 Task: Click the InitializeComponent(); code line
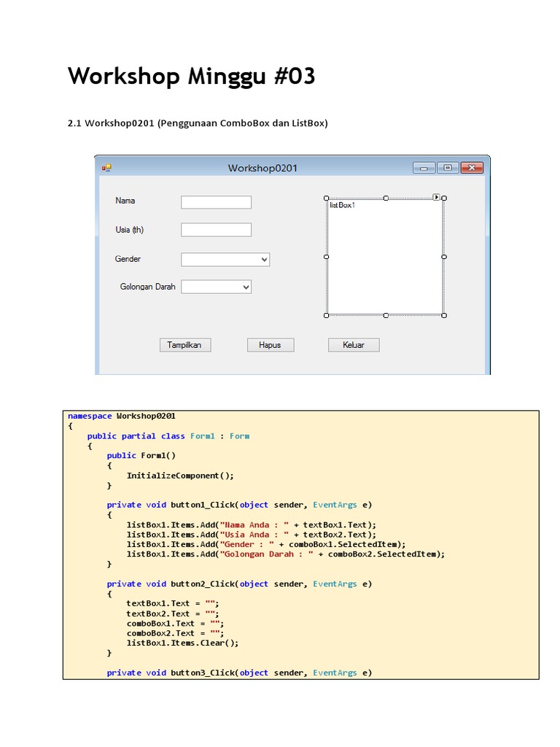point(180,476)
